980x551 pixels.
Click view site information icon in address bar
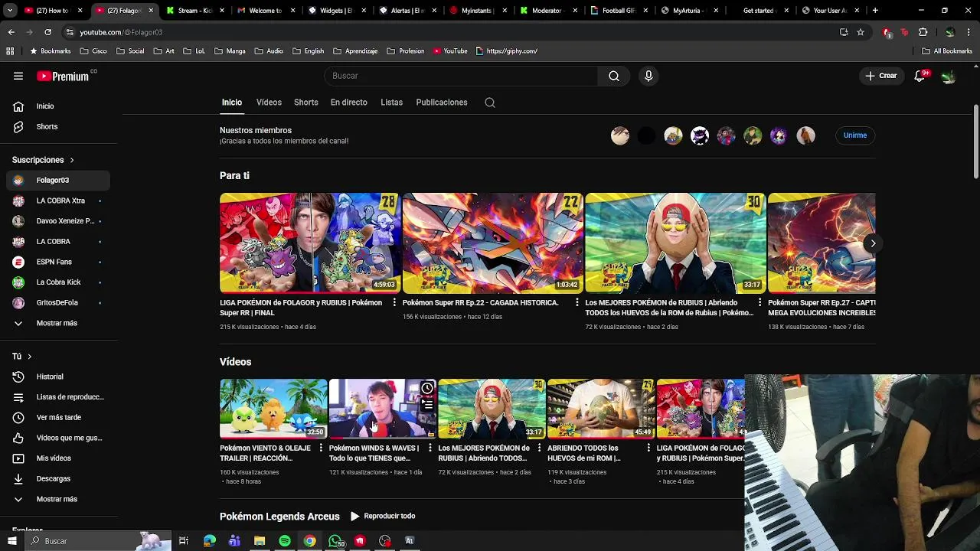pyautogui.click(x=70, y=32)
